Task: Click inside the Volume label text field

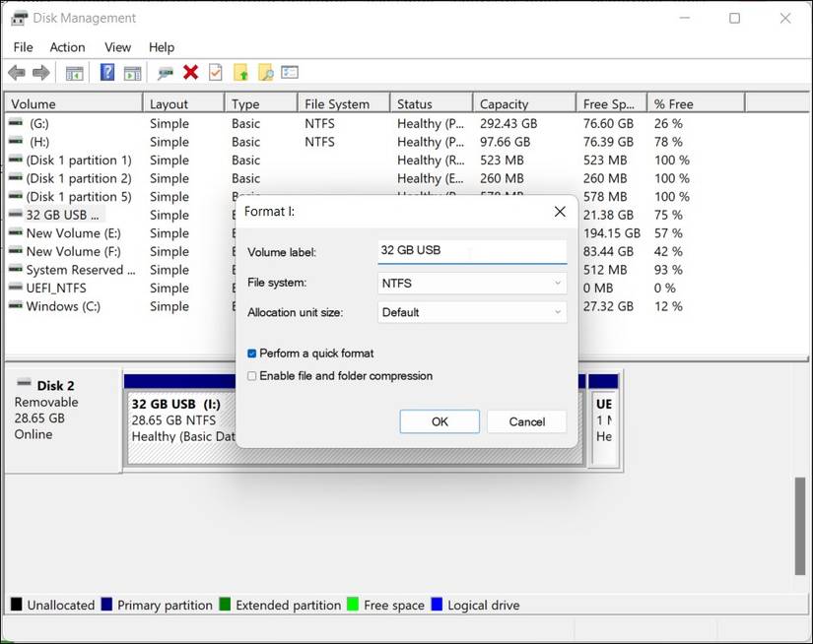Action: point(471,250)
